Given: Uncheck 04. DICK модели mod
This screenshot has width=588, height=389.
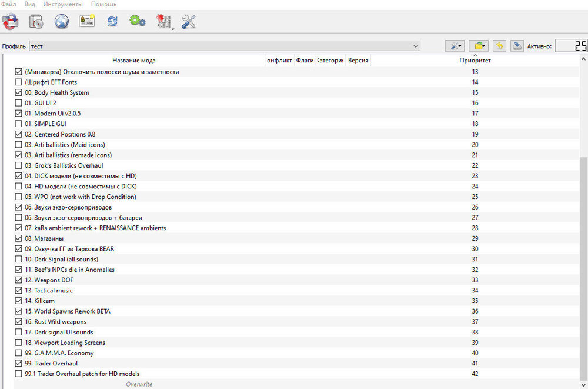Looking at the screenshot, I should pyautogui.click(x=18, y=176).
